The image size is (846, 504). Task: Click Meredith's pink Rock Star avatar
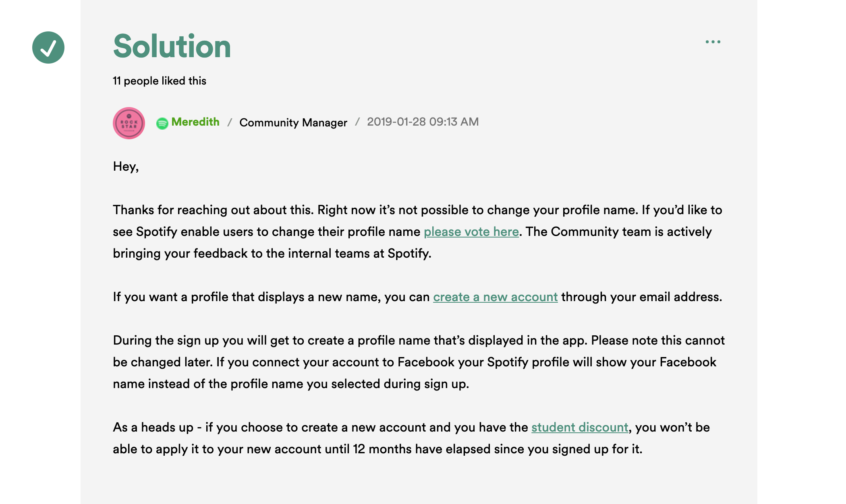click(129, 123)
